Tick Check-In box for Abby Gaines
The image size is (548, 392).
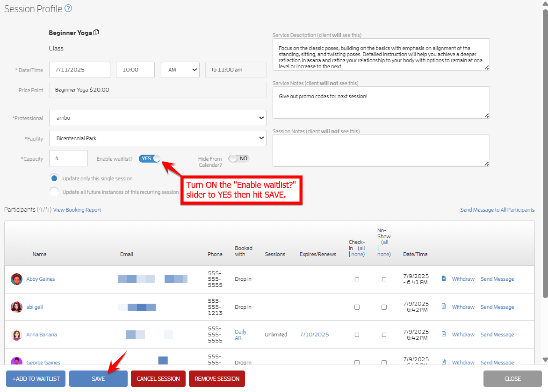357,279
